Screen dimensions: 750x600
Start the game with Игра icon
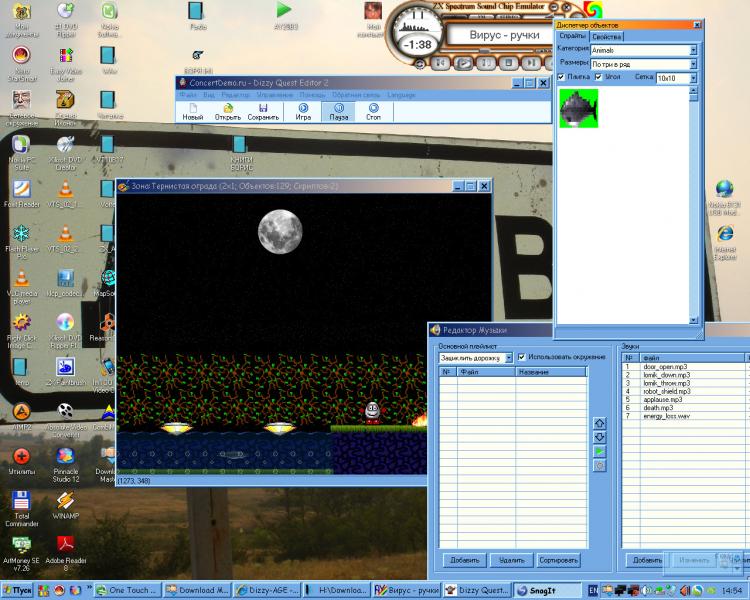coord(303,111)
